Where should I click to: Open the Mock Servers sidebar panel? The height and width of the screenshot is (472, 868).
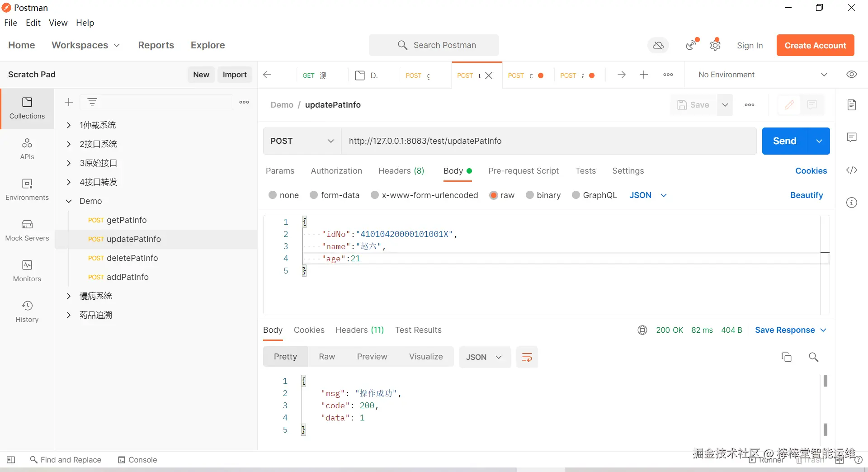pos(27,230)
